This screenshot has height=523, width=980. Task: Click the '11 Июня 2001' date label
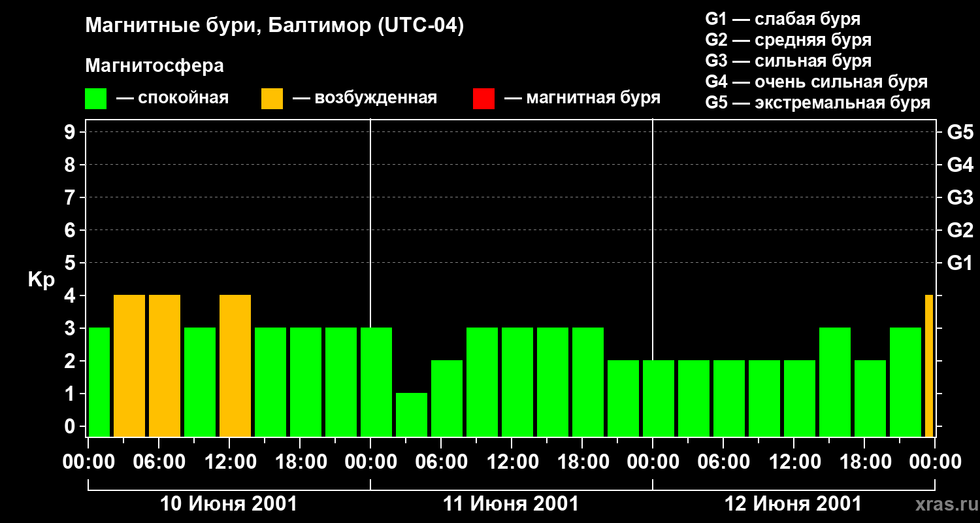click(511, 504)
